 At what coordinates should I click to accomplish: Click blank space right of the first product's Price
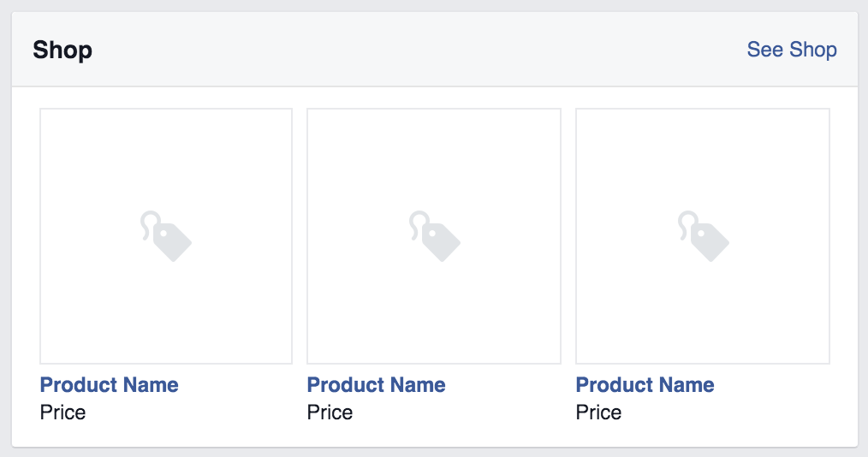[x=188, y=412]
